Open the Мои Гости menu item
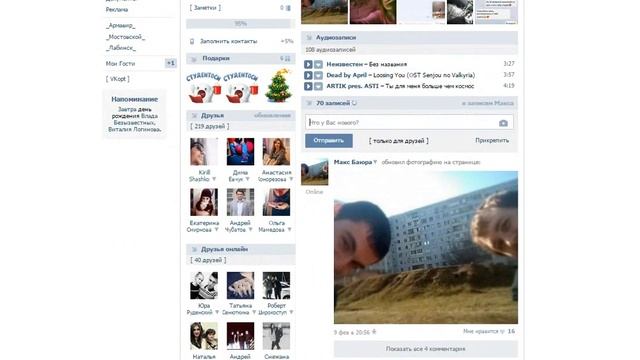Screen dimensions: 640x360 [120, 64]
